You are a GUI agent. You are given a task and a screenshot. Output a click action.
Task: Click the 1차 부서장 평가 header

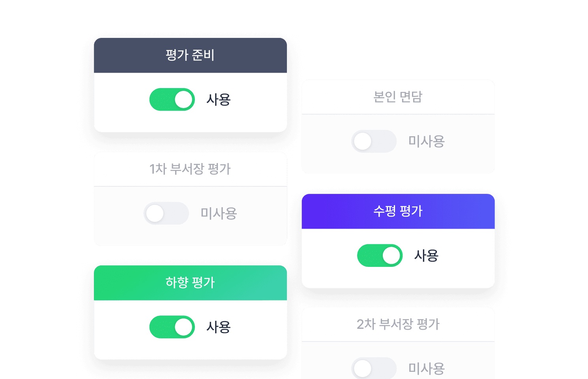[x=190, y=169]
